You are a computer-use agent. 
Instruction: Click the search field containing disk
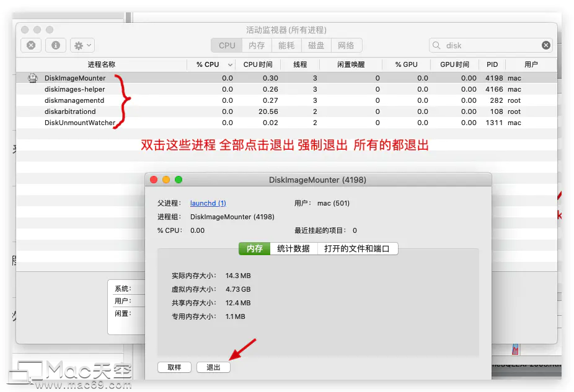[490, 45]
